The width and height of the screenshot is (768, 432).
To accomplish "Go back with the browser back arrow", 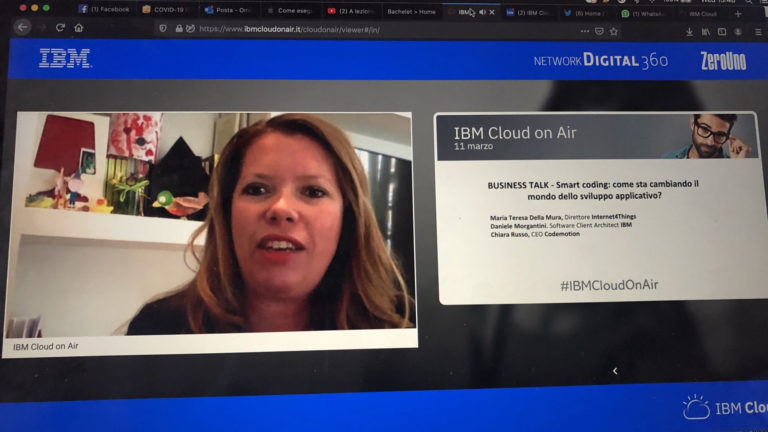I will tap(23, 27).
